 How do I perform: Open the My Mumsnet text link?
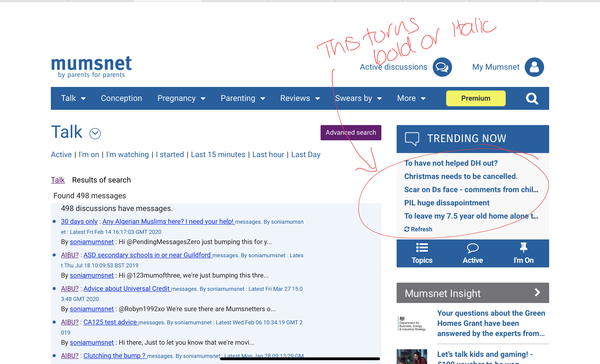pos(496,67)
